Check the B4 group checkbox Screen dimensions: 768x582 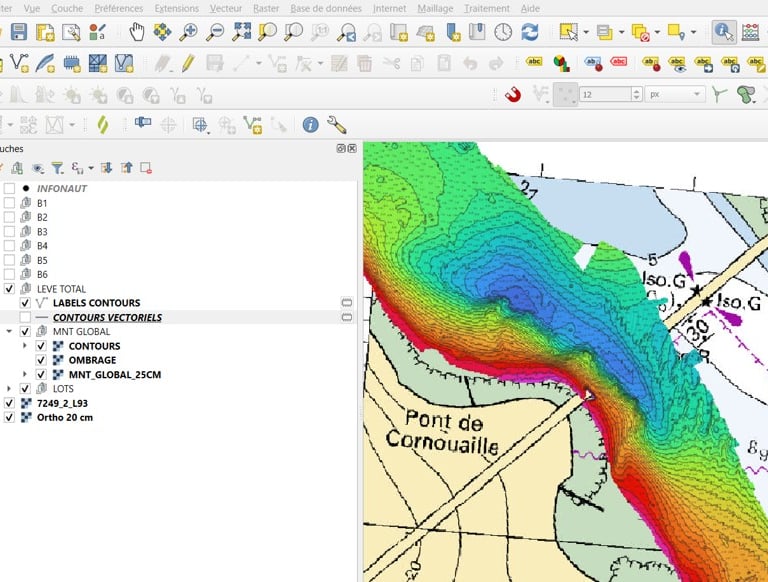click(x=9, y=245)
